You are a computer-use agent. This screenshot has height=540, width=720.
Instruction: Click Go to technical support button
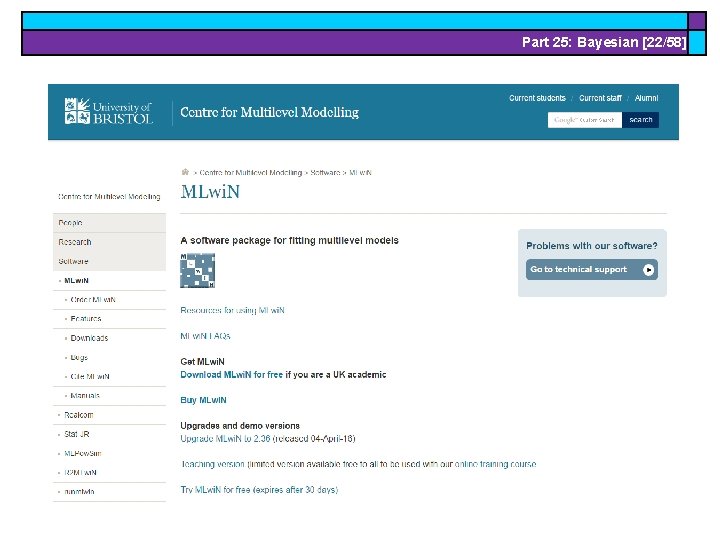[x=591, y=270]
